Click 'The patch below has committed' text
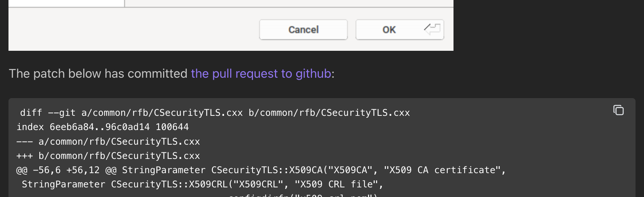Image resolution: width=644 pixels, height=197 pixels. click(x=98, y=73)
